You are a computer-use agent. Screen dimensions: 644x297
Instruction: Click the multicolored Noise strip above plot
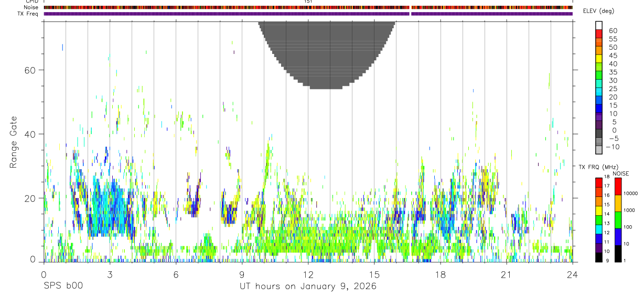pos(308,7)
